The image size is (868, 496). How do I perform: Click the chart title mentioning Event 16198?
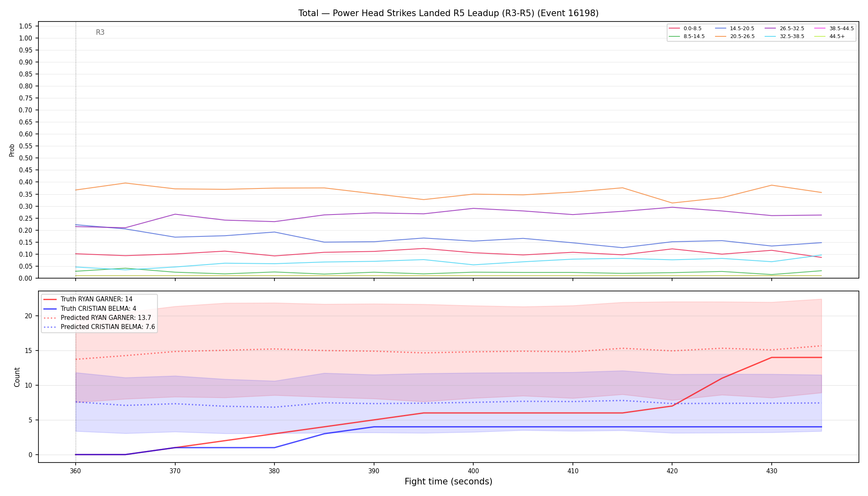pyautogui.click(x=448, y=13)
